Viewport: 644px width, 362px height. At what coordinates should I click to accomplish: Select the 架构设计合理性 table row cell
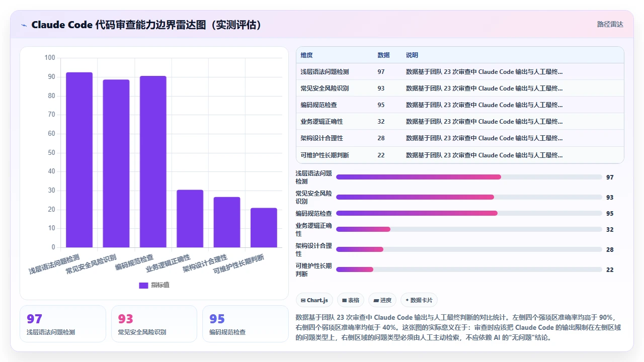(x=322, y=138)
